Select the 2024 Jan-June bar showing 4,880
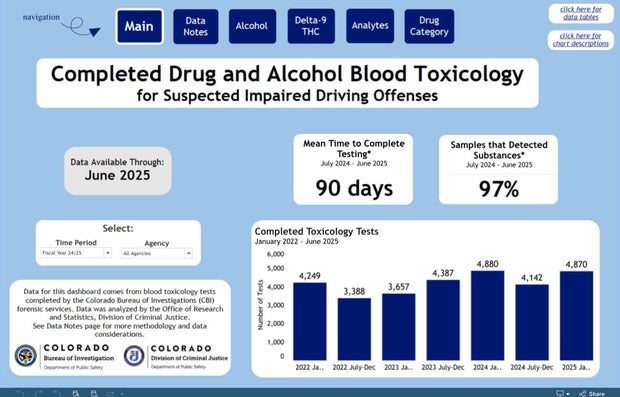The image size is (620, 397). pos(488,315)
